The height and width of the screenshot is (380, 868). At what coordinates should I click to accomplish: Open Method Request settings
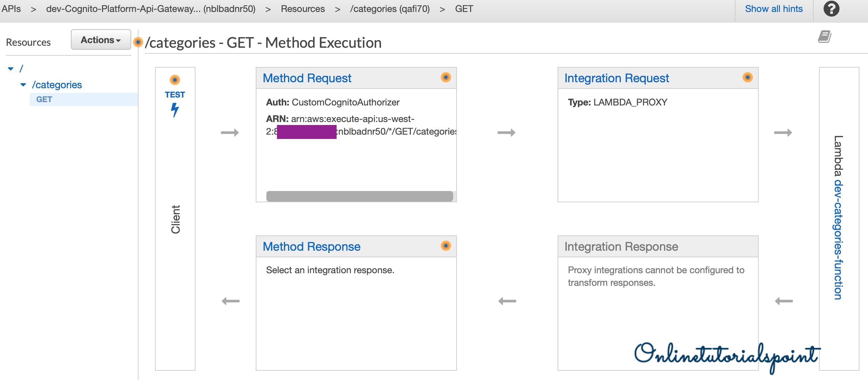[307, 78]
